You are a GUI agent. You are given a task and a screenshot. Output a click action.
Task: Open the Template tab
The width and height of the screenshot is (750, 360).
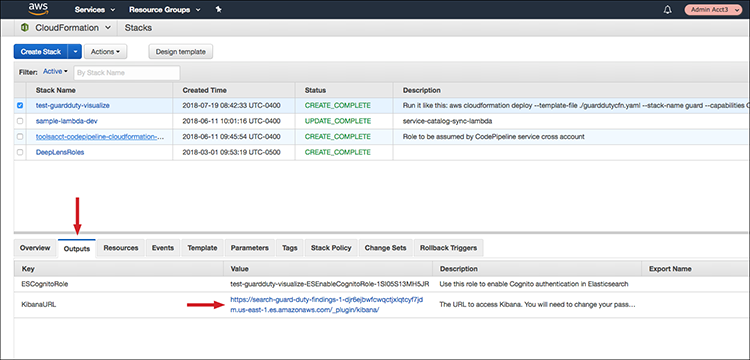pos(202,248)
